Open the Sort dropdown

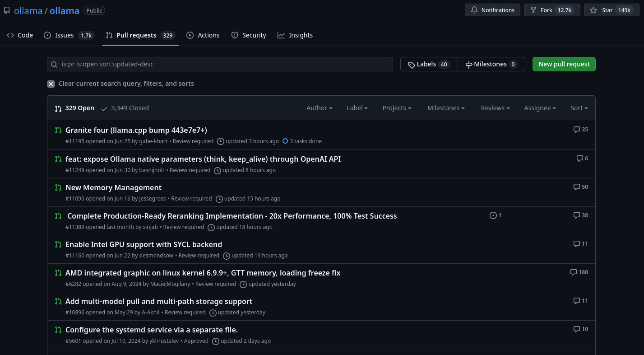(x=579, y=108)
